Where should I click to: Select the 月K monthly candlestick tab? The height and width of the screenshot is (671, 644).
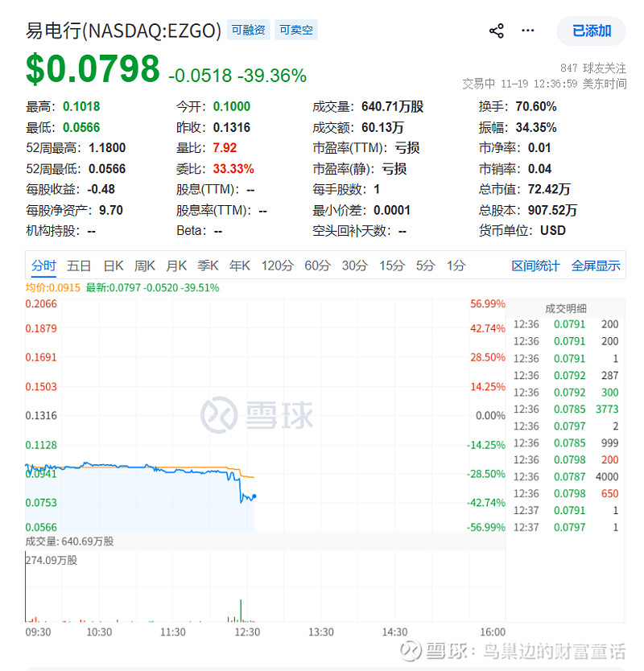click(x=176, y=266)
